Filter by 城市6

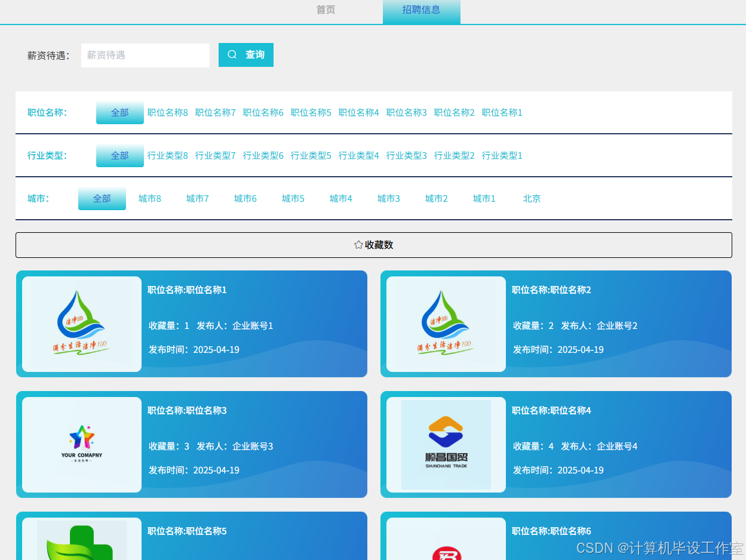(245, 198)
